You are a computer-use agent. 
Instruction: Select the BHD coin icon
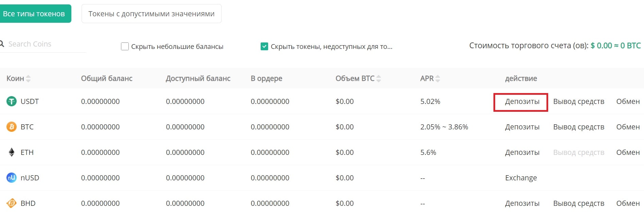pos(11,203)
